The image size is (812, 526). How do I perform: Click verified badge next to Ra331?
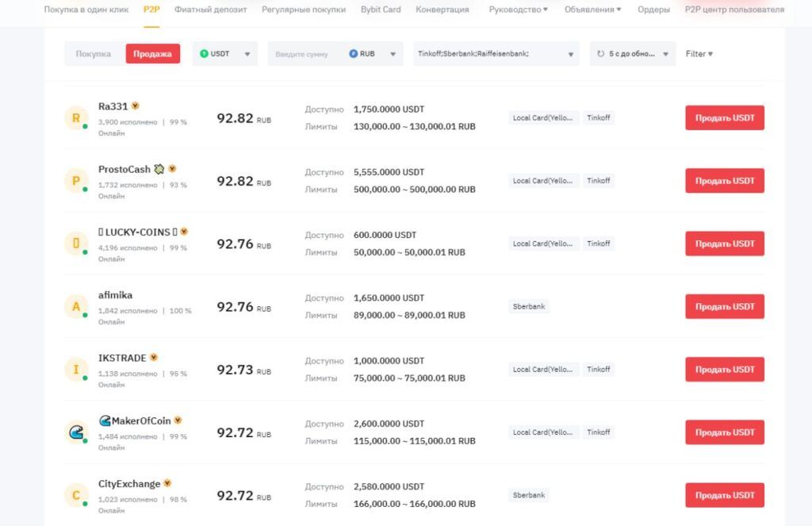pyautogui.click(x=135, y=106)
